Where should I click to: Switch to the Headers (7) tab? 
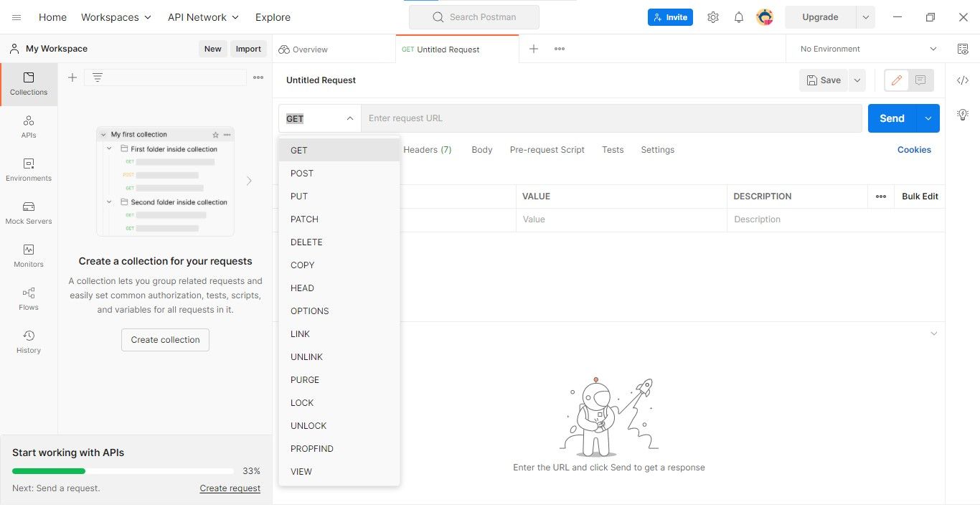428,150
